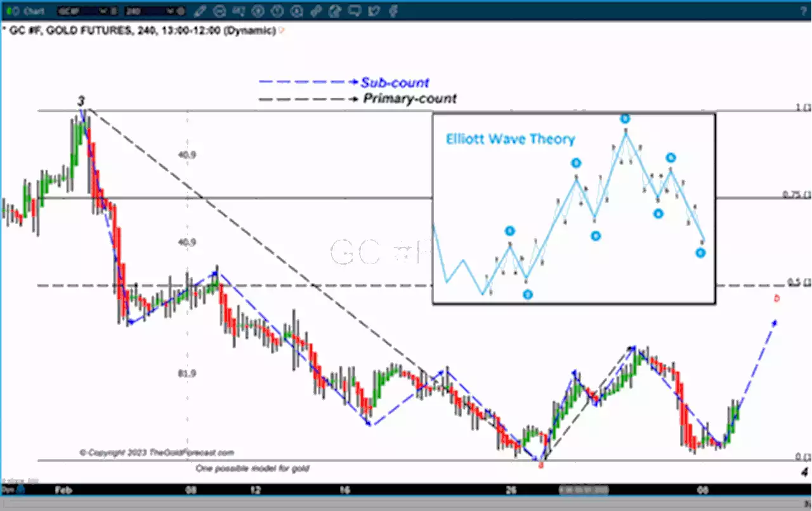The image size is (812, 511).
Task: Click the copyright 2023 TheGoldForecast.com text
Action: click(x=157, y=453)
